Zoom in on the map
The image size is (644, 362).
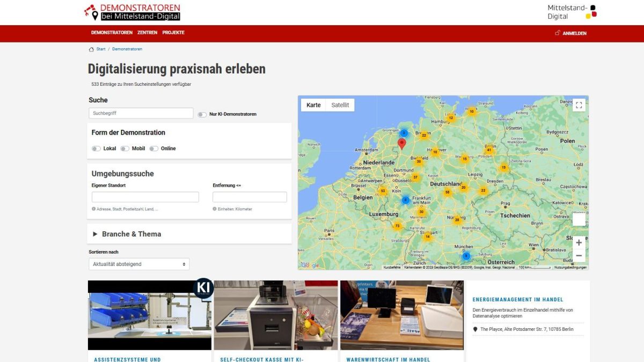[x=579, y=242]
